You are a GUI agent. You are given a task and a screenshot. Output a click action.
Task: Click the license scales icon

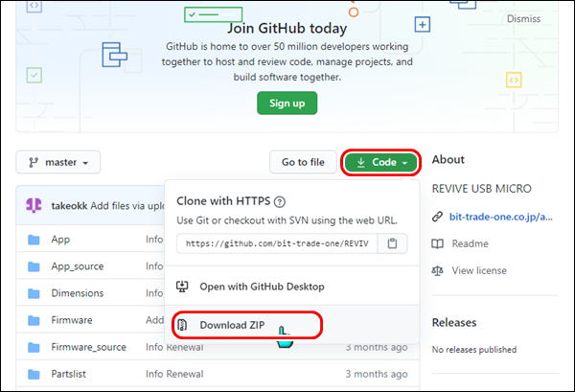pyautogui.click(x=438, y=270)
